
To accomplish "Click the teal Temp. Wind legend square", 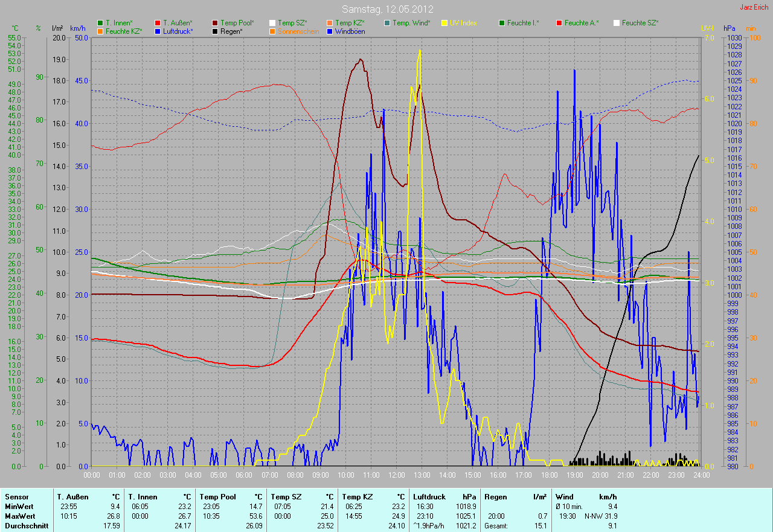I will tap(386, 23).
